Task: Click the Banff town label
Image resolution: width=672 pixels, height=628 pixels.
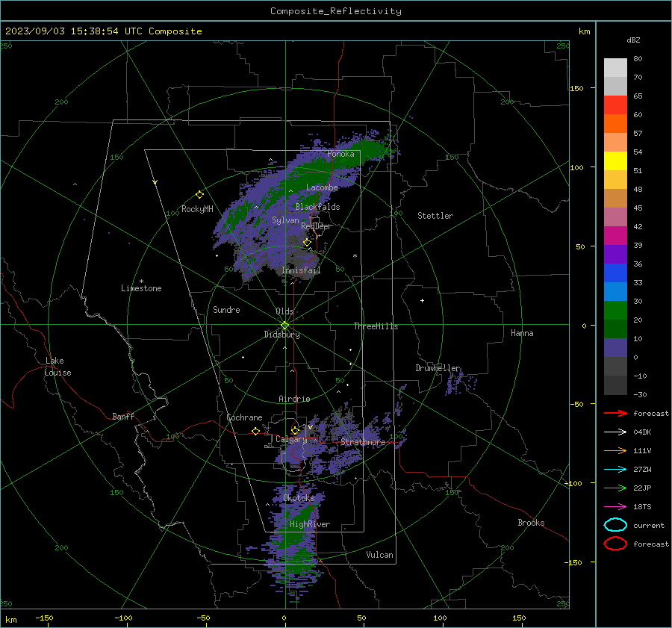Action: [x=123, y=417]
